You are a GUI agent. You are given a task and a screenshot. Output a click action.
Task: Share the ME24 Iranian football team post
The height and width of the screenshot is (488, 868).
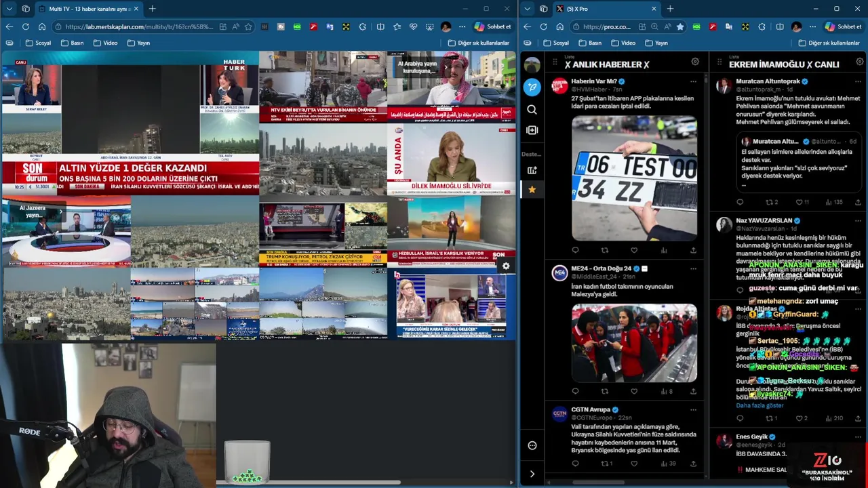[693, 391]
